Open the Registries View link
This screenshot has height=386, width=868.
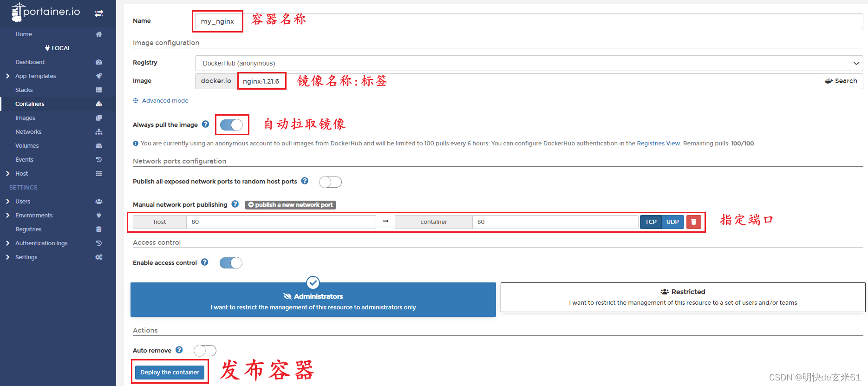pos(658,143)
